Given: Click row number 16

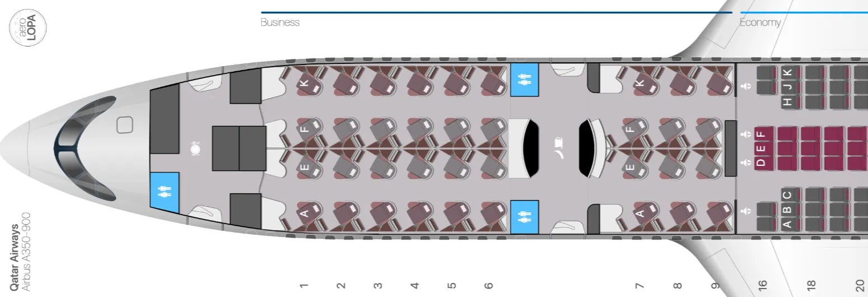Looking at the screenshot, I should click(x=762, y=285).
